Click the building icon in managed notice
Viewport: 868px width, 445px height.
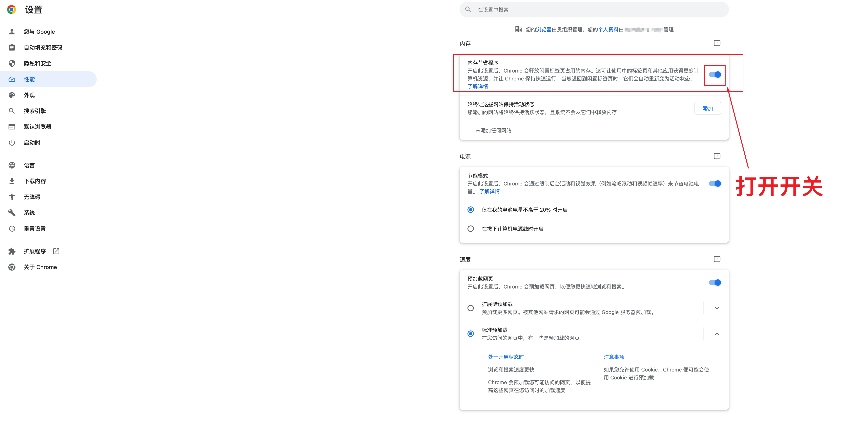pos(519,30)
